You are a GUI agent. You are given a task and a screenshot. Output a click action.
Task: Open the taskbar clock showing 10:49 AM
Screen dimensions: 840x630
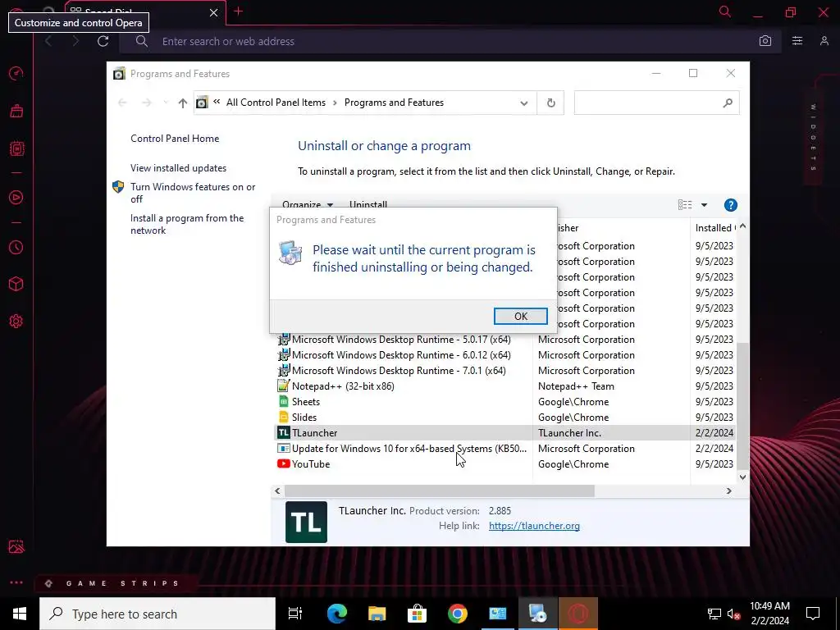pos(769,614)
